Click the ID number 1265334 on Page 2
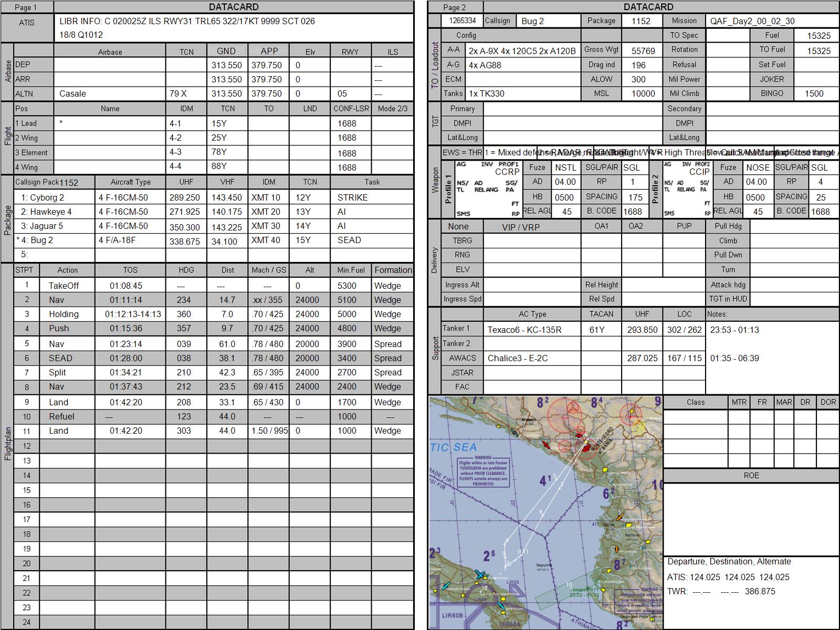 pos(463,20)
